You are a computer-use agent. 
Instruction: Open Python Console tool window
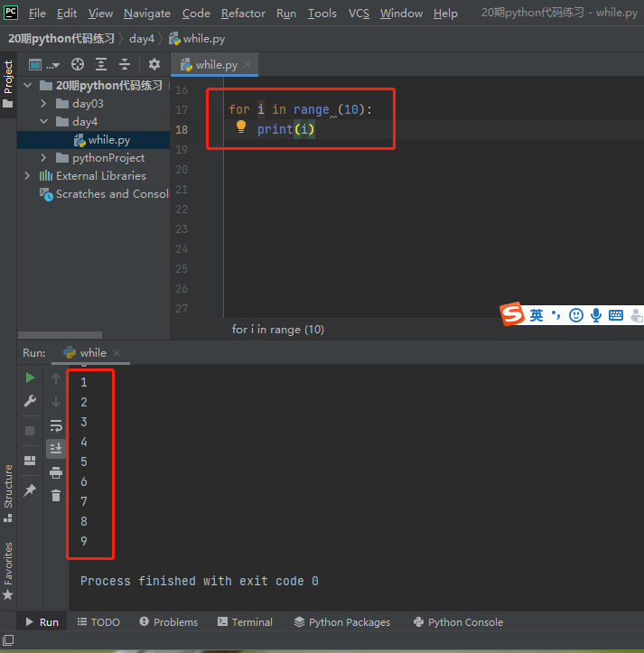pyautogui.click(x=458, y=622)
